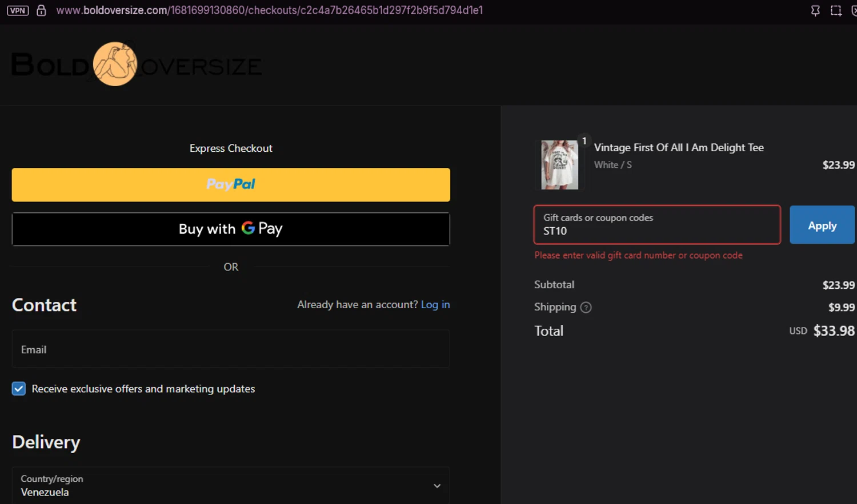This screenshot has width=857, height=504.
Task: Click the shipping help question mark icon
Action: pos(586,307)
